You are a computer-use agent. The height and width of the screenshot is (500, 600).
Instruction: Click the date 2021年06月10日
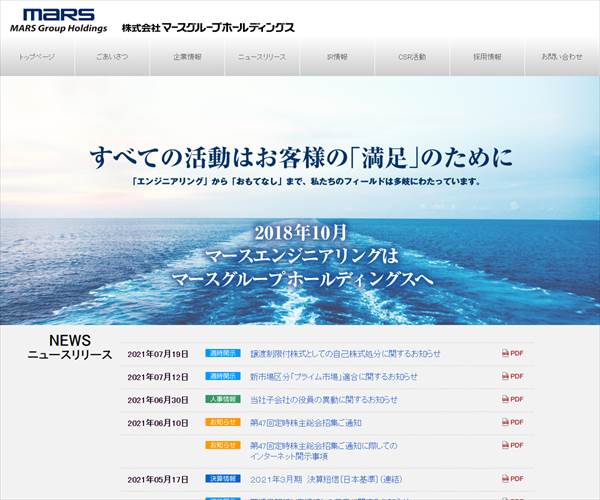[x=158, y=423]
